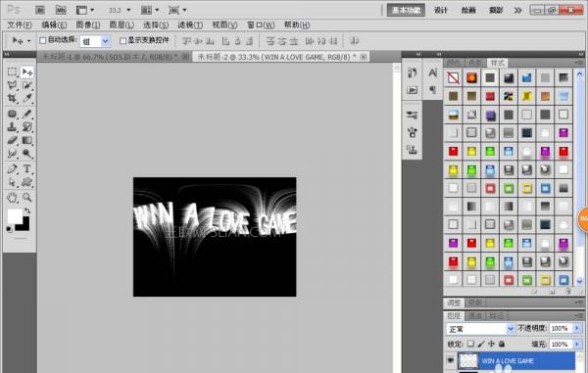Swap foreground and background colors

tap(27, 210)
